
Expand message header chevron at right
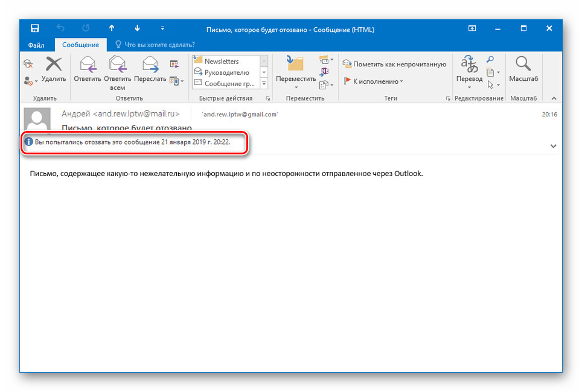coord(553,146)
